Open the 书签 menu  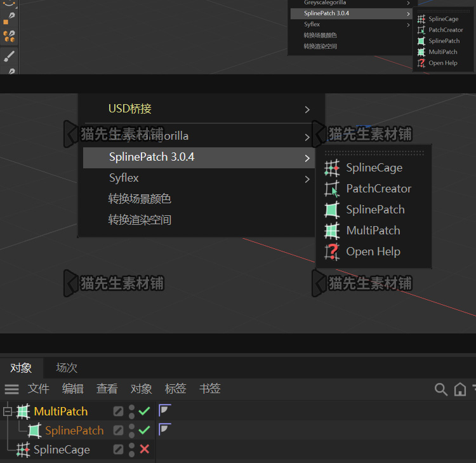coord(210,389)
